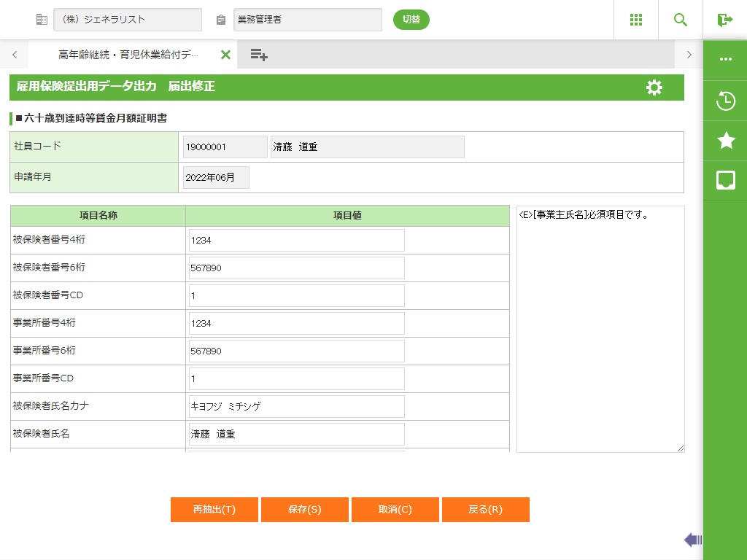Click the 保存(S) save button
This screenshot has height=560, width=747.
305,510
